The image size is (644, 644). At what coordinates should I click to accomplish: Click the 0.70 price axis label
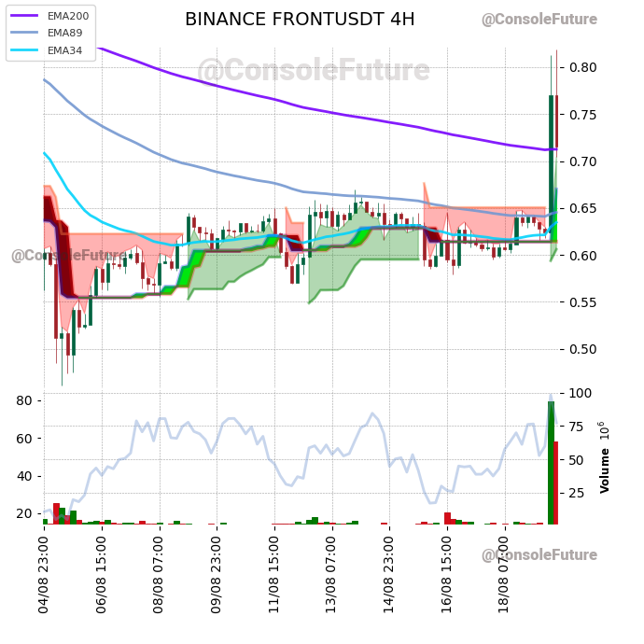pos(582,161)
